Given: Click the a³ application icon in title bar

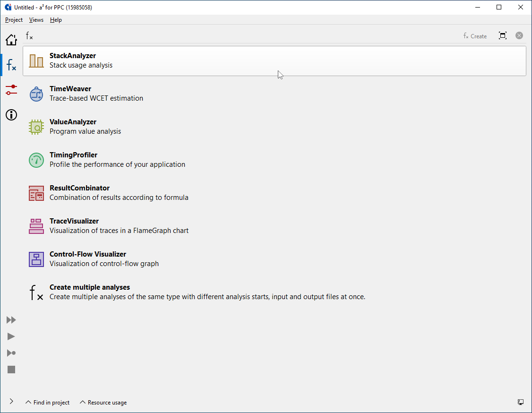Looking at the screenshot, I should click(x=8, y=7).
